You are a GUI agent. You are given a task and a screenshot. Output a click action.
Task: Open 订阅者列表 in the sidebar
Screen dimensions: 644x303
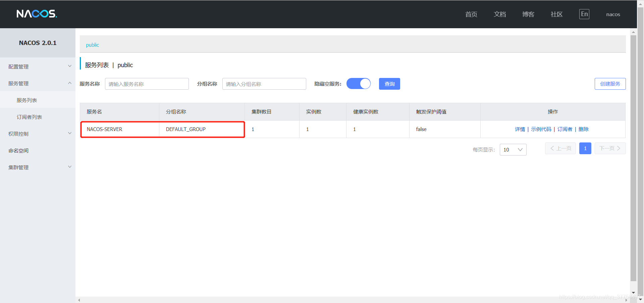pyautogui.click(x=38, y=117)
